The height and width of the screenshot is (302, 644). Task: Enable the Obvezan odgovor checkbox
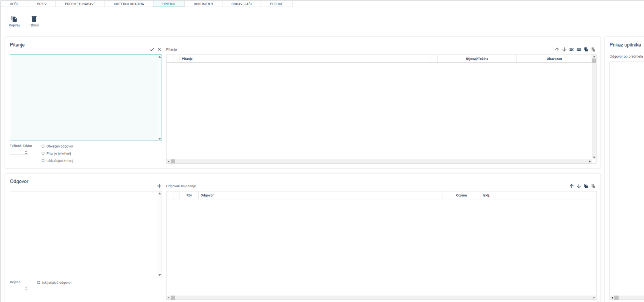tap(43, 146)
